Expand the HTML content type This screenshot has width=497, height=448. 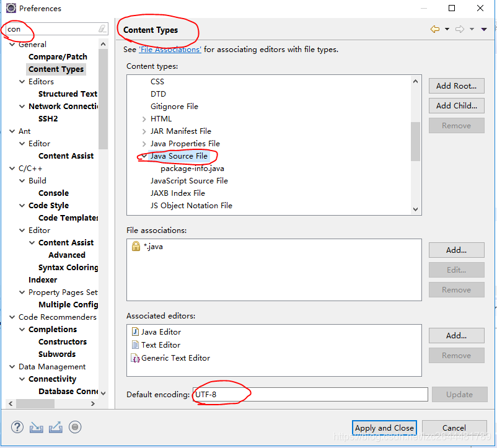[x=144, y=119]
